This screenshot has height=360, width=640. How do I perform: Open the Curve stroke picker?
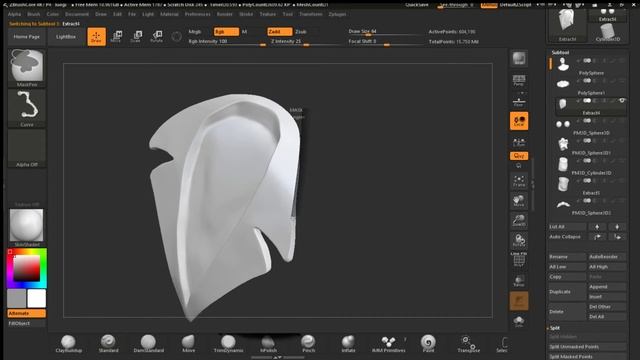[27, 108]
